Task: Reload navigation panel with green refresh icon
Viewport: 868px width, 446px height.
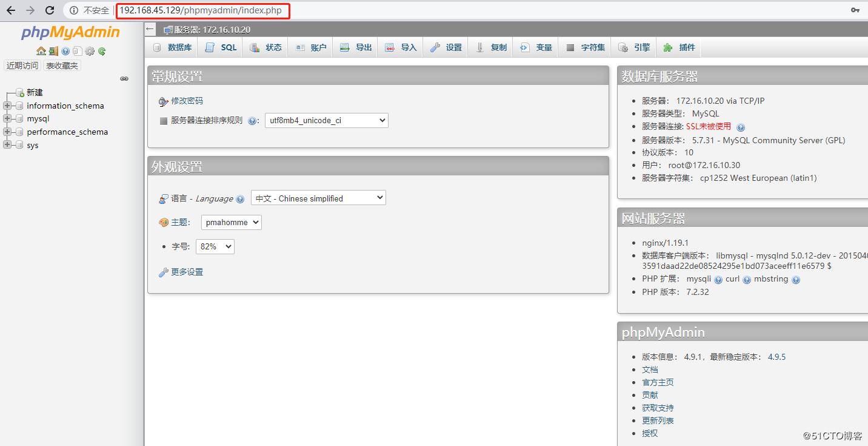Action: tap(102, 51)
